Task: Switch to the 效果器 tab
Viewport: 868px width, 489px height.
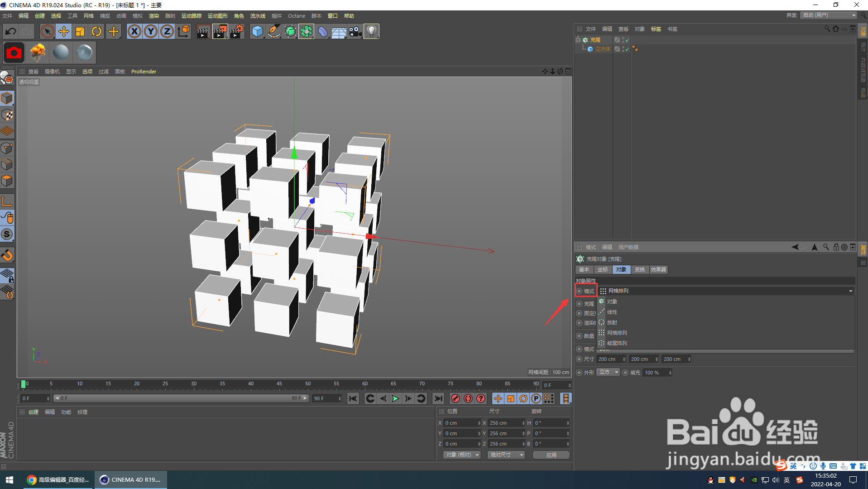Action: pyautogui.click(x=658, y=269)
